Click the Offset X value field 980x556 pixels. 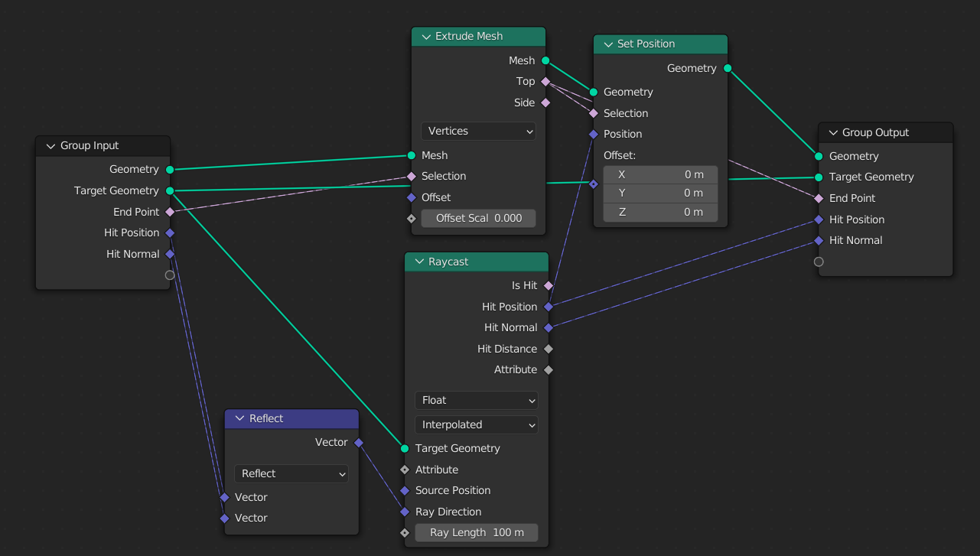660,174
